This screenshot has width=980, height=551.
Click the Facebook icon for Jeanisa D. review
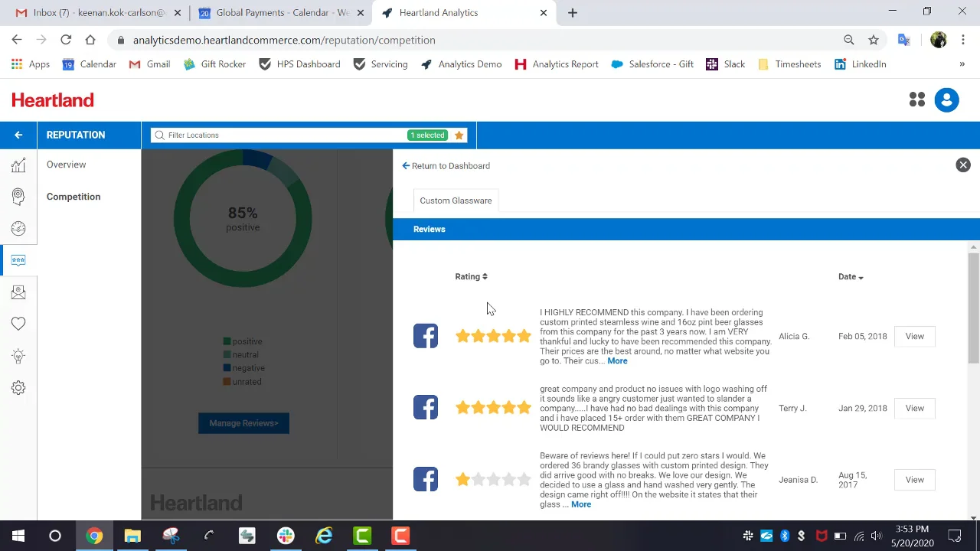click(426, 479)
